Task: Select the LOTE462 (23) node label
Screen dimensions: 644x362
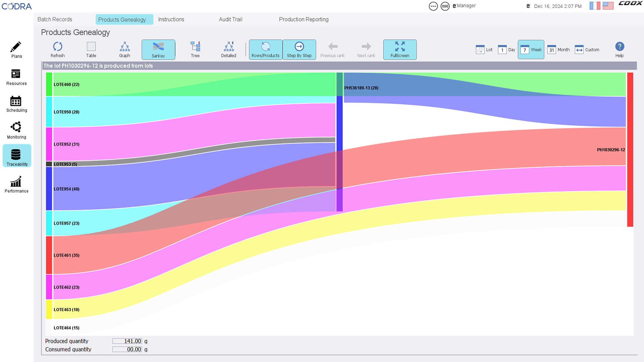Action: tap(66, 287)
